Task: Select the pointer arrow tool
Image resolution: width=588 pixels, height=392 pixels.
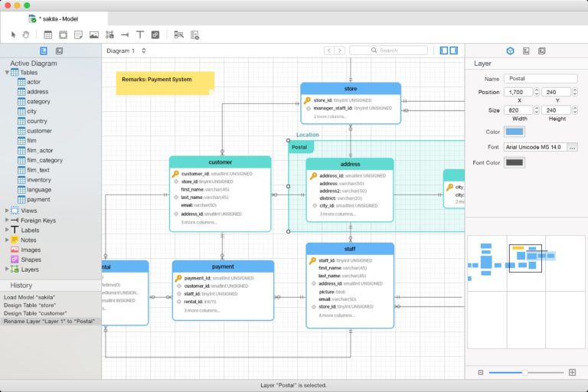Action: (13, 34)
